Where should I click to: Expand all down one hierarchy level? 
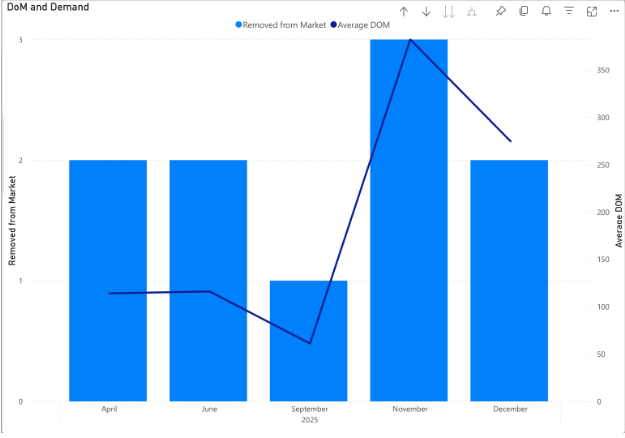click(471, 11)
